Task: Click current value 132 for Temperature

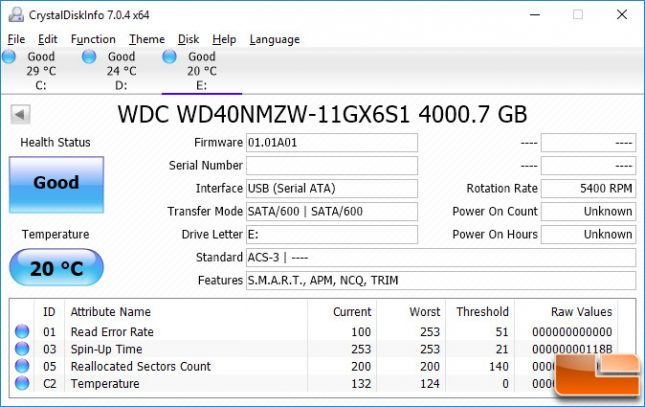Action: pos(361,384)
